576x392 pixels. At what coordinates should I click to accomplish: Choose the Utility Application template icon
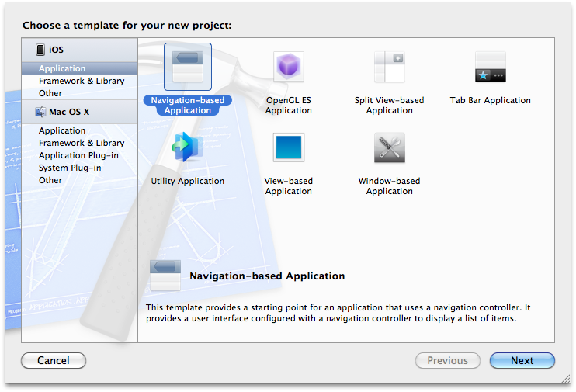coord(187,148)
